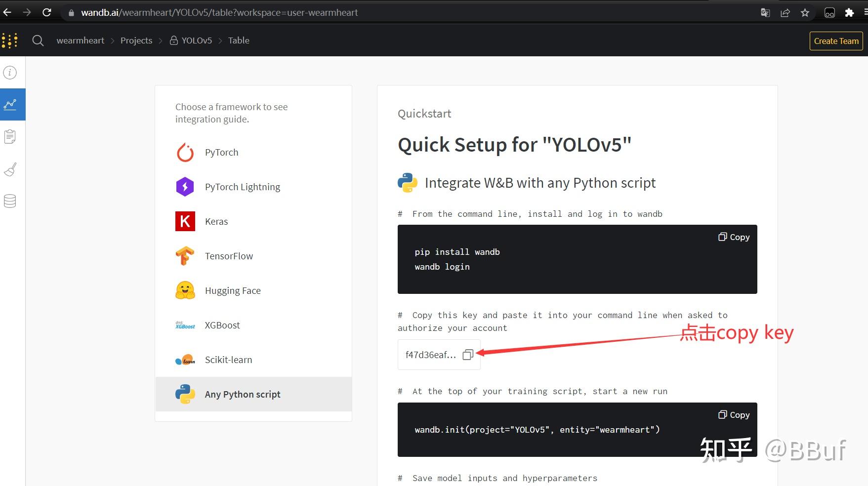The image size is (868, 486).
Task: Copy the pip install wandb code block
Action: (x=734, y=237)
